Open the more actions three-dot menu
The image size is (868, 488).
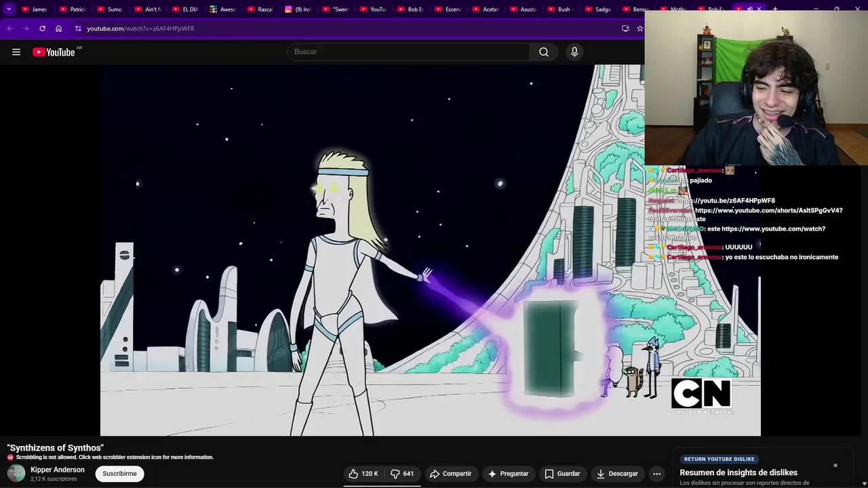(x=656, y=474)
